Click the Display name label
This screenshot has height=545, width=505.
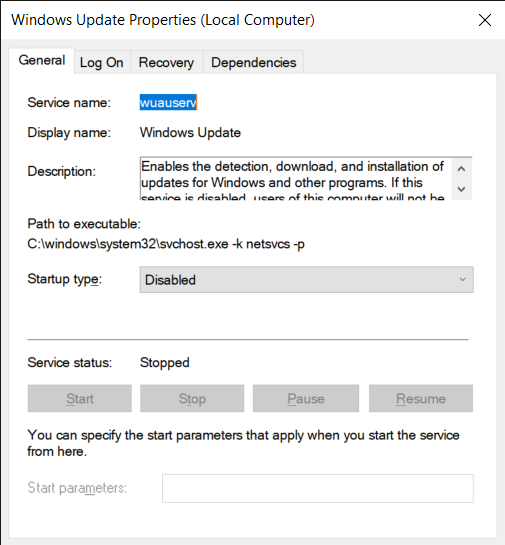[69, 133]
